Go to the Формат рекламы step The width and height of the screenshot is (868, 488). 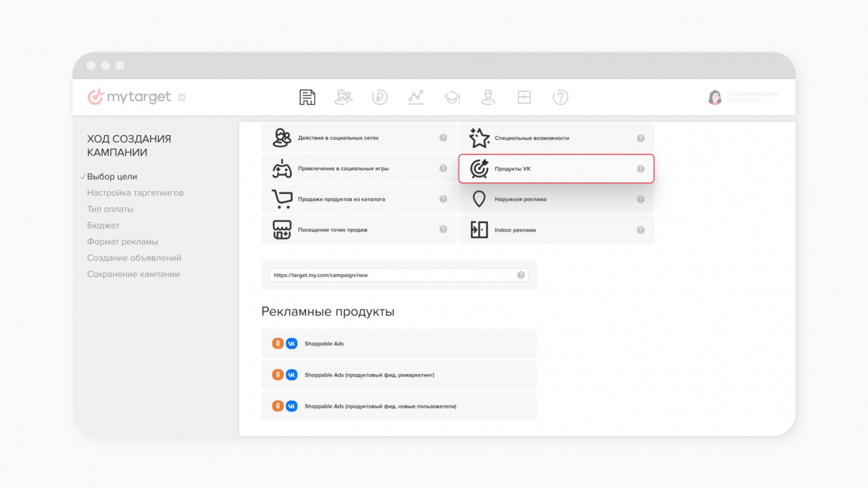123,242
